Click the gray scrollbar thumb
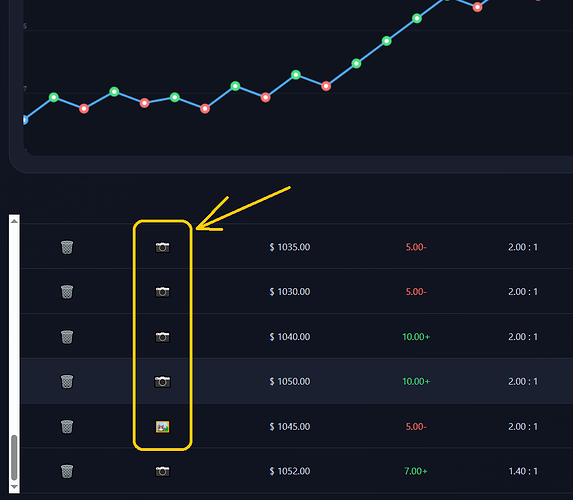Image resolution: width=573 pixels, height=500 pixels. tap(14, 457)
